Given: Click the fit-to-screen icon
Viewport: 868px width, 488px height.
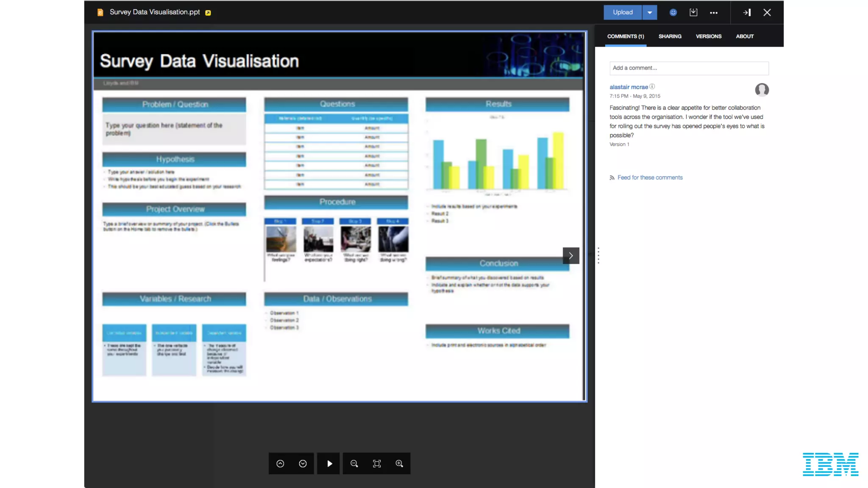Looking at the screenshot, I should tap(377, 463).
